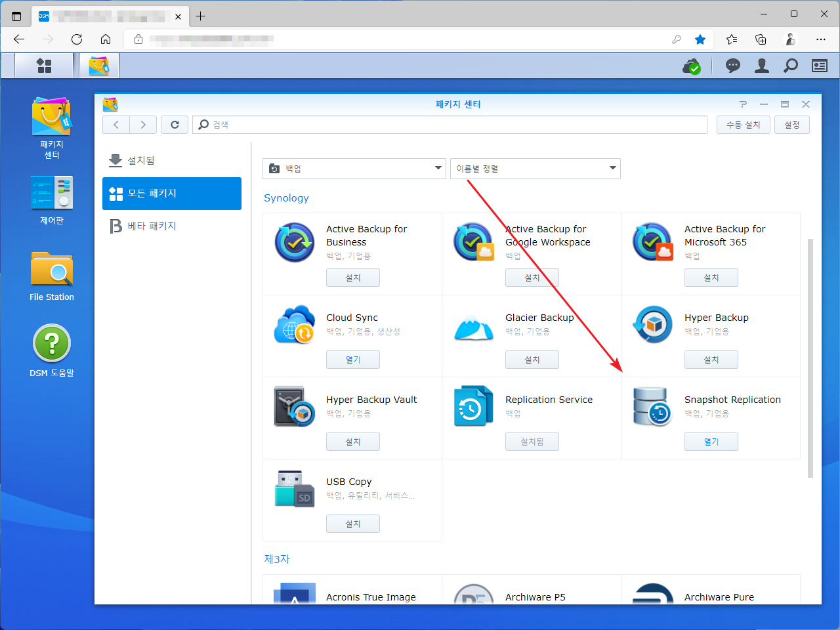
Task: Go forward in Package Center navigation
Action: (x=143, y=125)
